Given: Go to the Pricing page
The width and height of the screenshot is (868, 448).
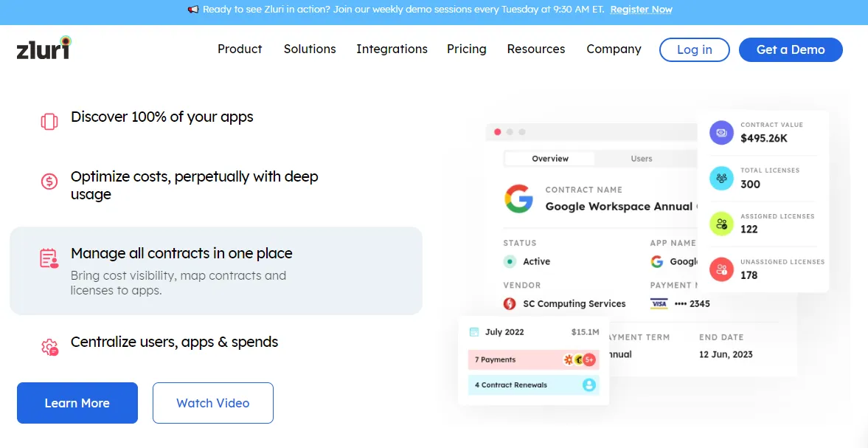Looking at the screenshot, I should 467,49.
